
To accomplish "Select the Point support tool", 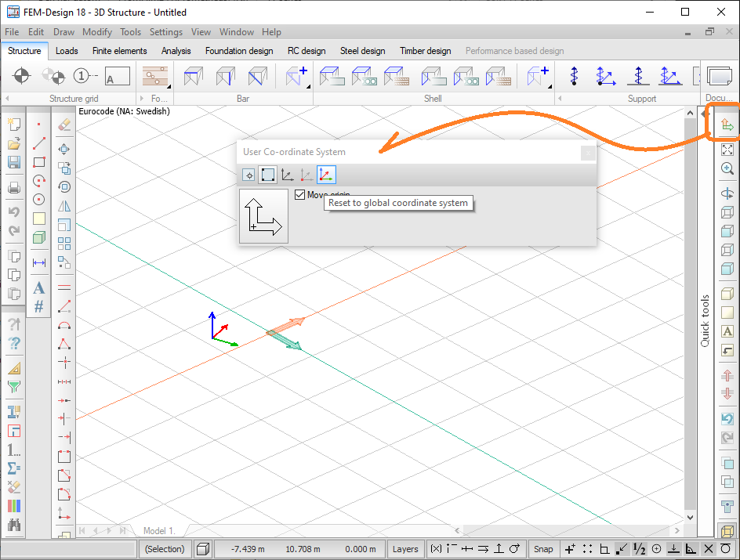I will tap(574, 76).
